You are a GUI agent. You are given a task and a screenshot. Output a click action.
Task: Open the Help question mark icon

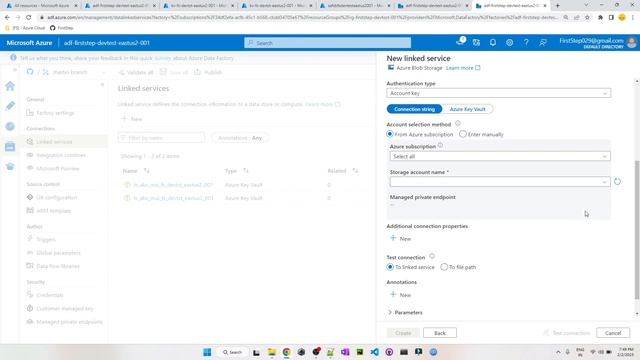pos(526,42)
